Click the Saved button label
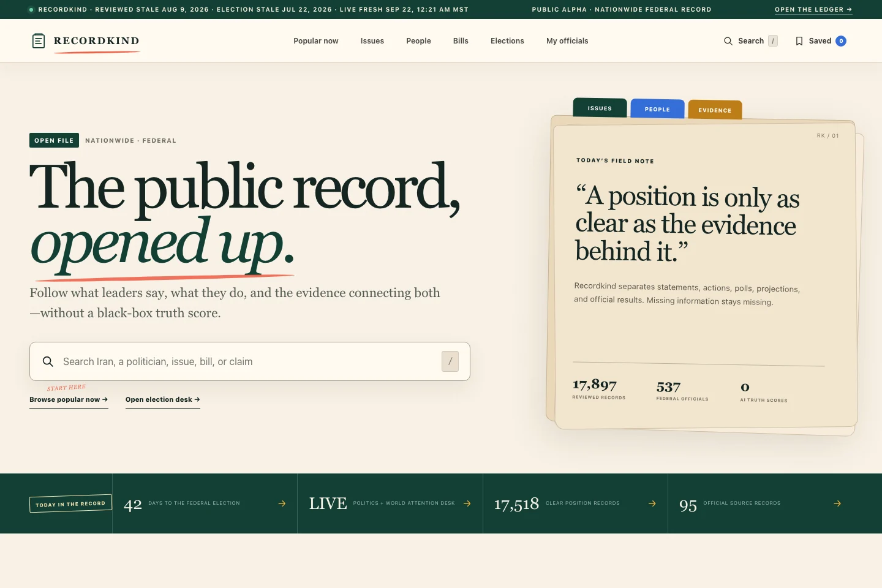The width and height of the screenshot is (882, 588). point(820,41)
